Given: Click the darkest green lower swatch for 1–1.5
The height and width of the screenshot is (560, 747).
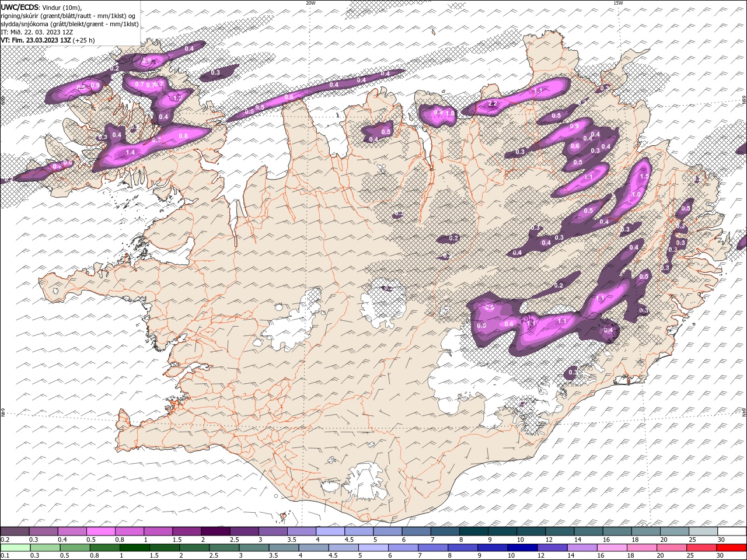Looking at the screenshot, I should click(134, 547).
